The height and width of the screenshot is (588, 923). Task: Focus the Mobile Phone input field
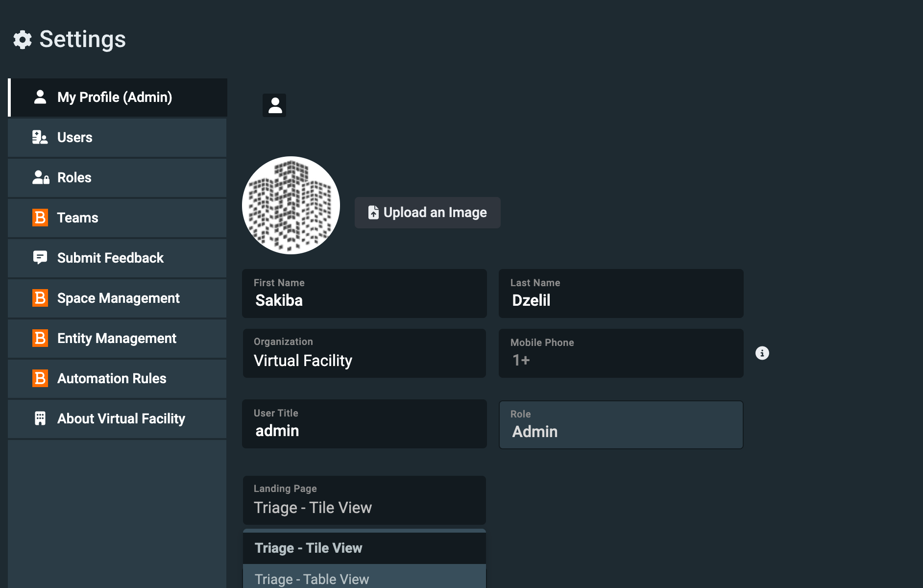coord(621,354)
